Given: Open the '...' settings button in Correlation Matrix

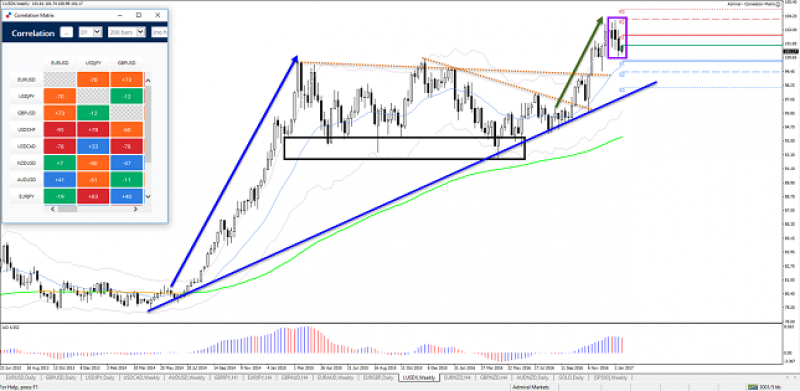Looking at the screenshot, I should tap(66, 32).
